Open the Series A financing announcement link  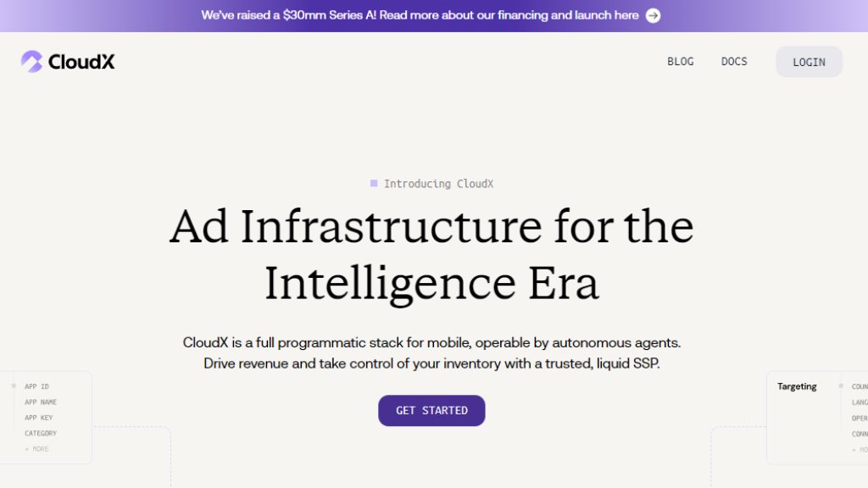pyautogui.click(x=420, y=15)
